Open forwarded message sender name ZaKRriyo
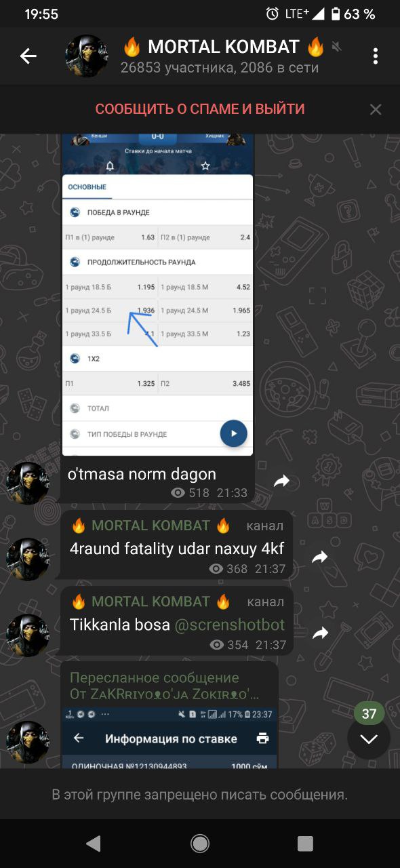 (165, 694)
